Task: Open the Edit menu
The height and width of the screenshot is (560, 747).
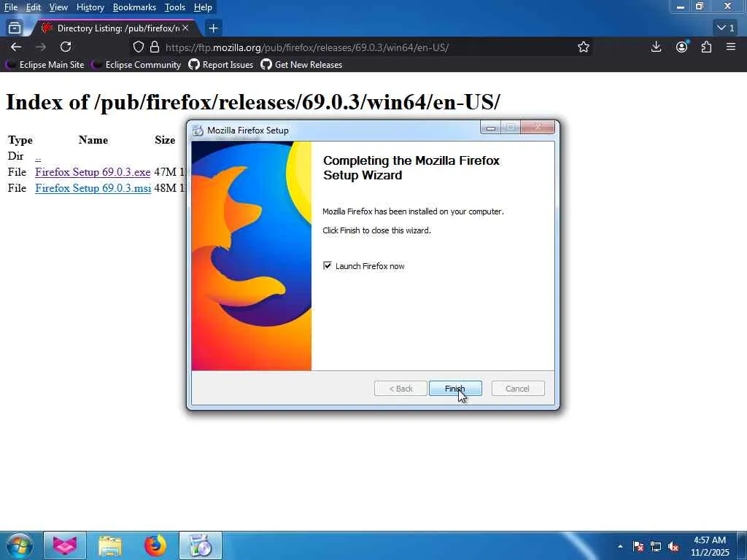Action: coord(33,7)
